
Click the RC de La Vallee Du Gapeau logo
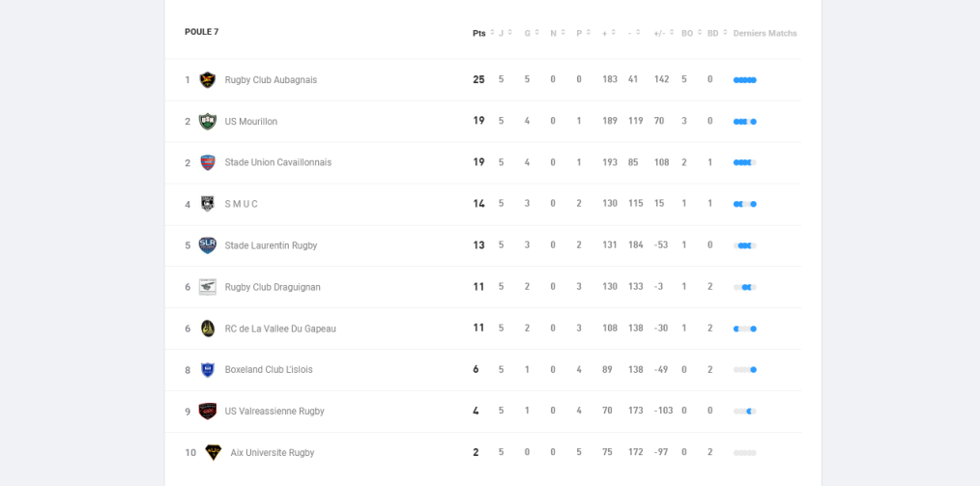coord(208,329)
